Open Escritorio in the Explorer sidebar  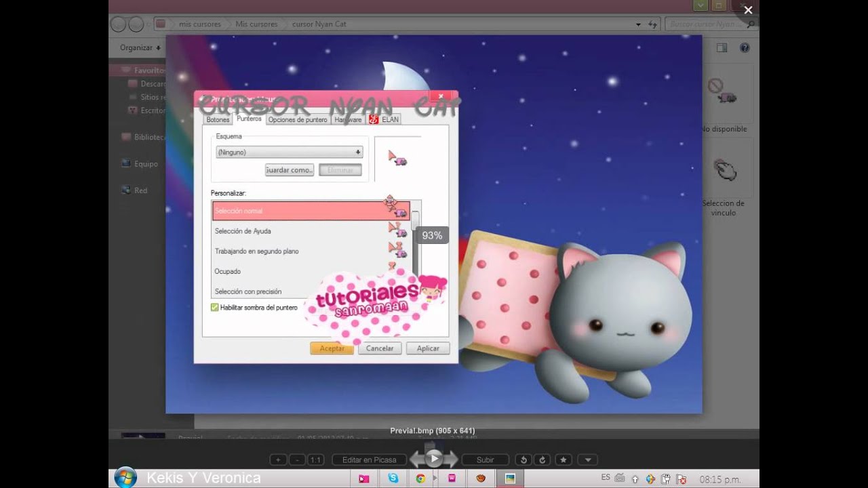click(147, 110)
